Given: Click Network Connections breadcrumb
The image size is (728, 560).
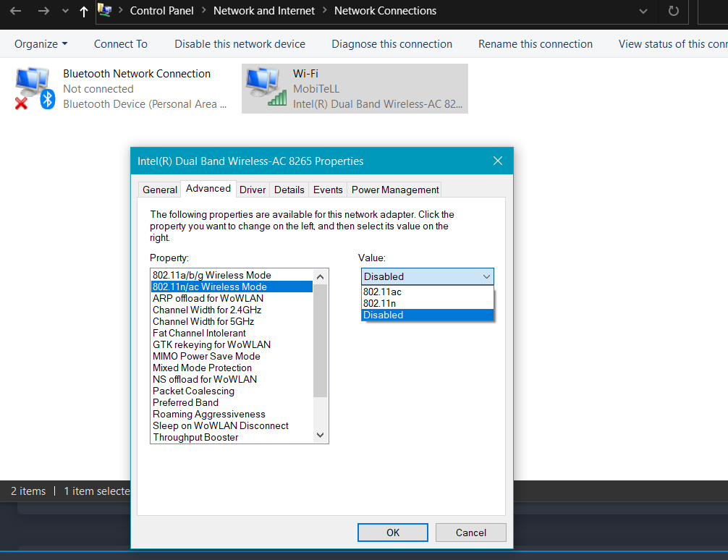Looking at the screenshot, I should pos(385,11).
